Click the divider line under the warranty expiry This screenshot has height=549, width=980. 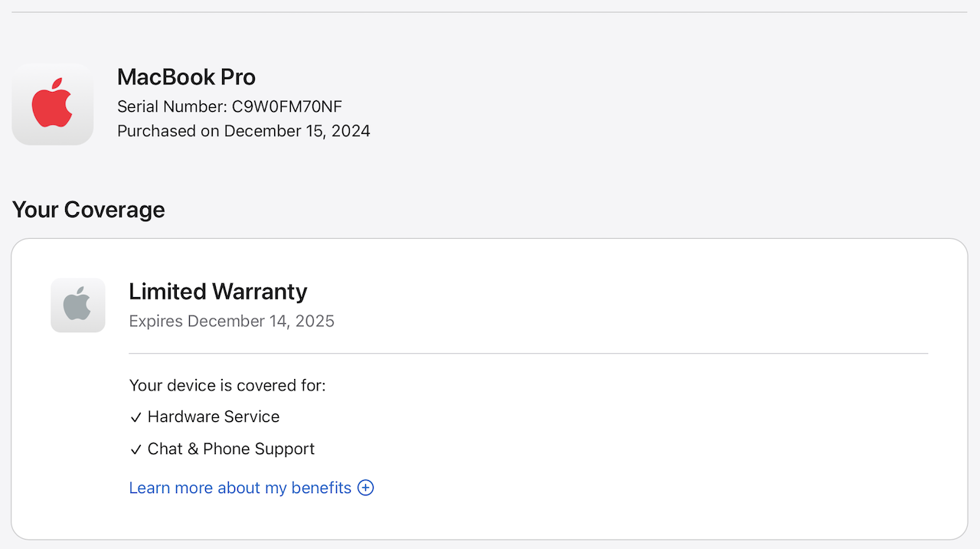point(528,354)
